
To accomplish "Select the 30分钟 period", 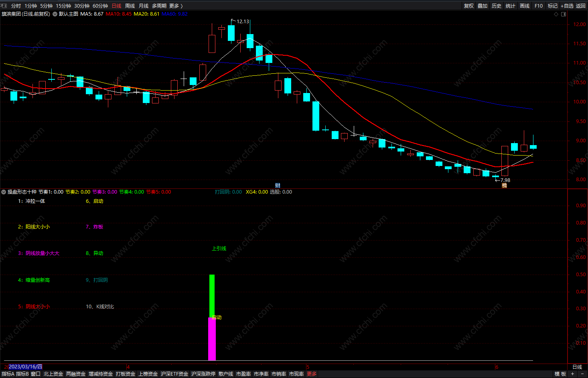I will point(82,6).
